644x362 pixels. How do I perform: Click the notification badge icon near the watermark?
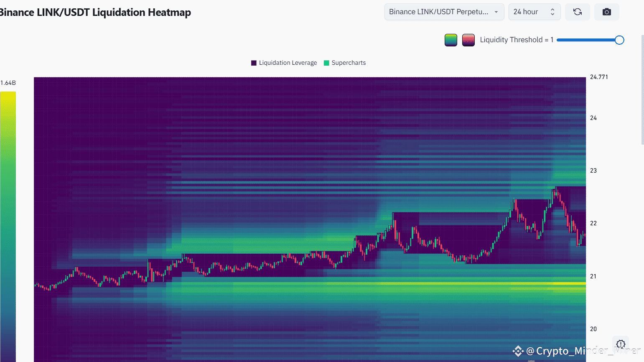point(620,344)
